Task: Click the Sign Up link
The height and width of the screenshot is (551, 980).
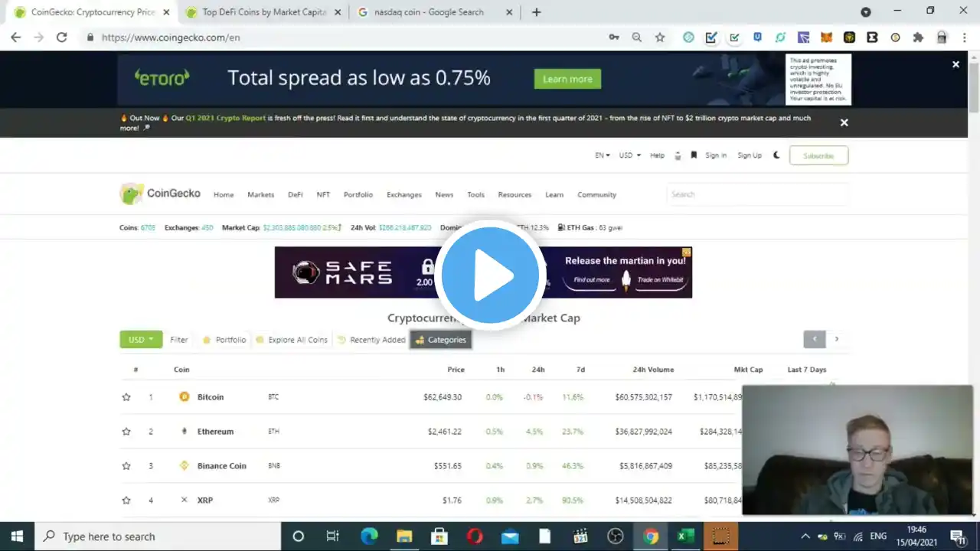Action: click(x=750, y=155)
